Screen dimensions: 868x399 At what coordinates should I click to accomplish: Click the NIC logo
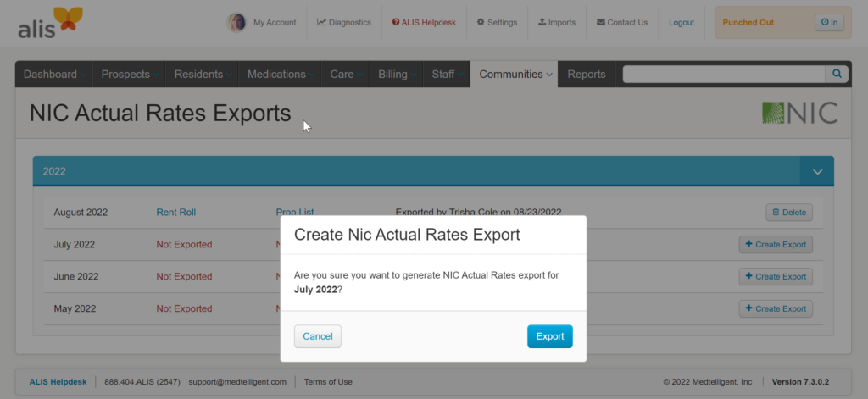pos(799,113)
